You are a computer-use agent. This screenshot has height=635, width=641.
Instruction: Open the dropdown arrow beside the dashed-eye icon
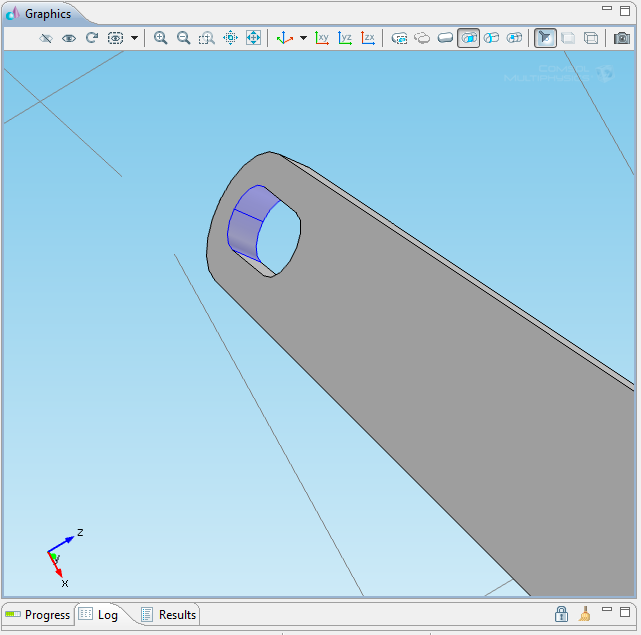[134, 38]
